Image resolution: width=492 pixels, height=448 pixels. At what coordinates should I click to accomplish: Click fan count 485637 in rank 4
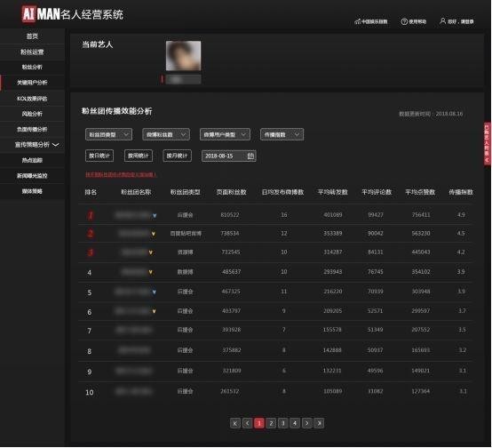pos(231,272)
